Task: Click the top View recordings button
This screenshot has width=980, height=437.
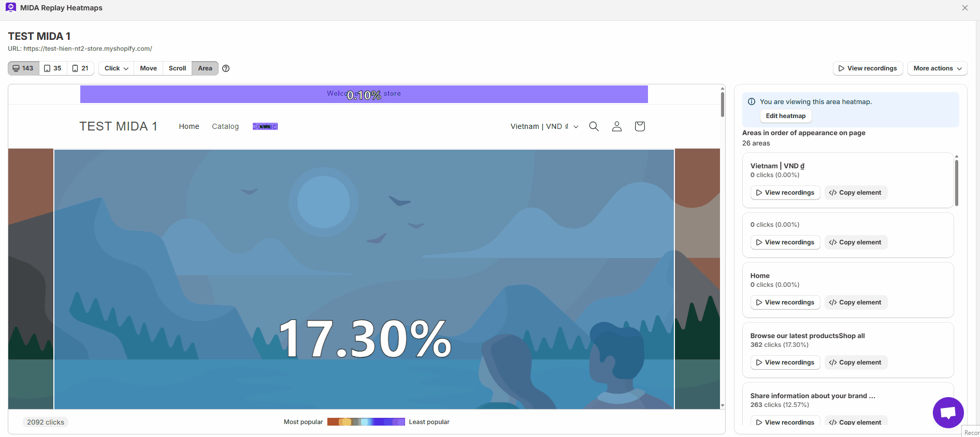Action: (868, 68)
